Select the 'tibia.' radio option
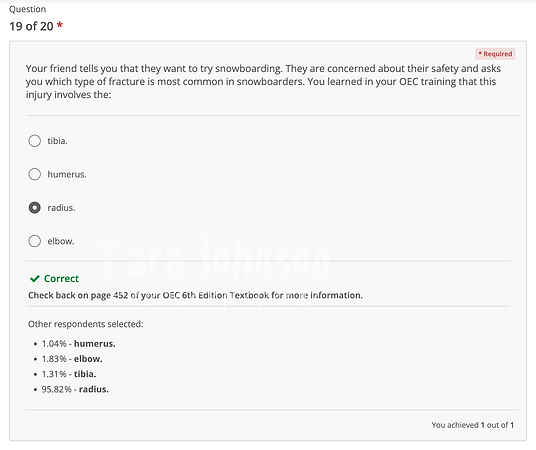This screenshot has width=536, height=450. [x=35, y=141]
